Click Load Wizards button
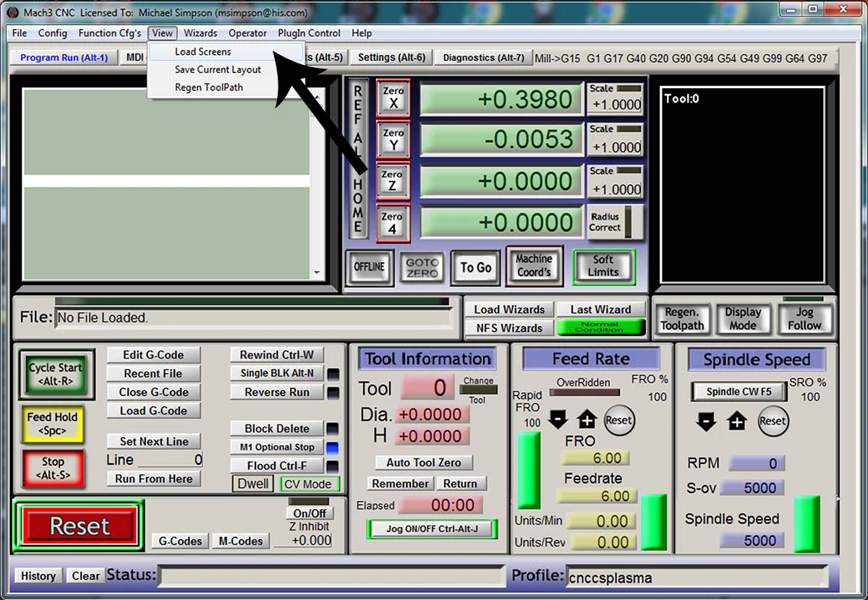 pos(509,309)
